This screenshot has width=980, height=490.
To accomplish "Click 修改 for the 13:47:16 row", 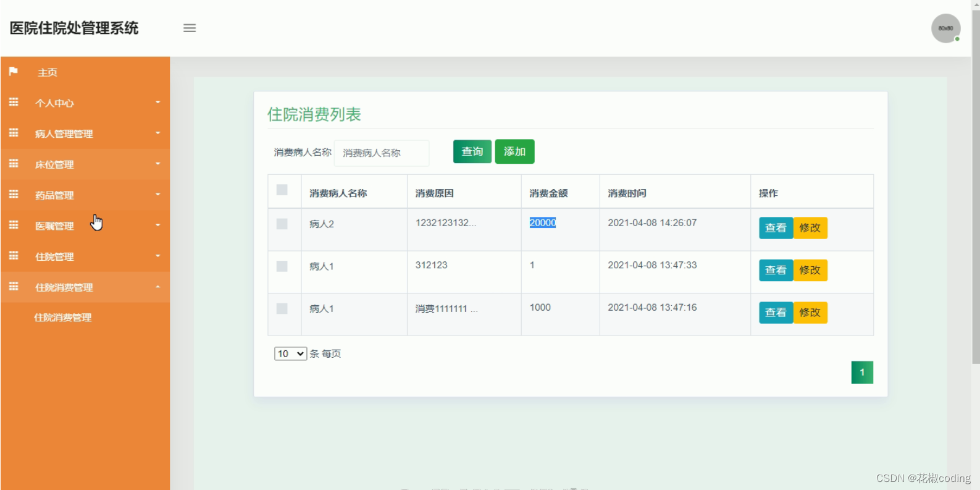I will tap(810, 313).
